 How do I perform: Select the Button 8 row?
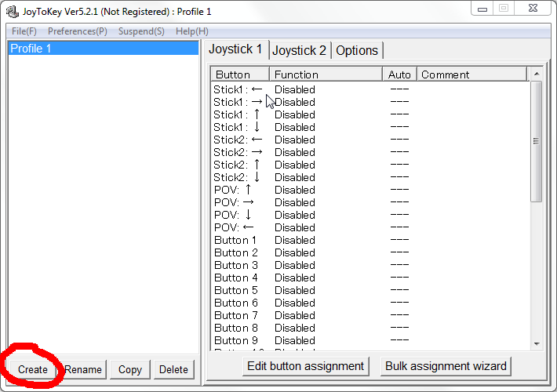(x=370, y=328)
